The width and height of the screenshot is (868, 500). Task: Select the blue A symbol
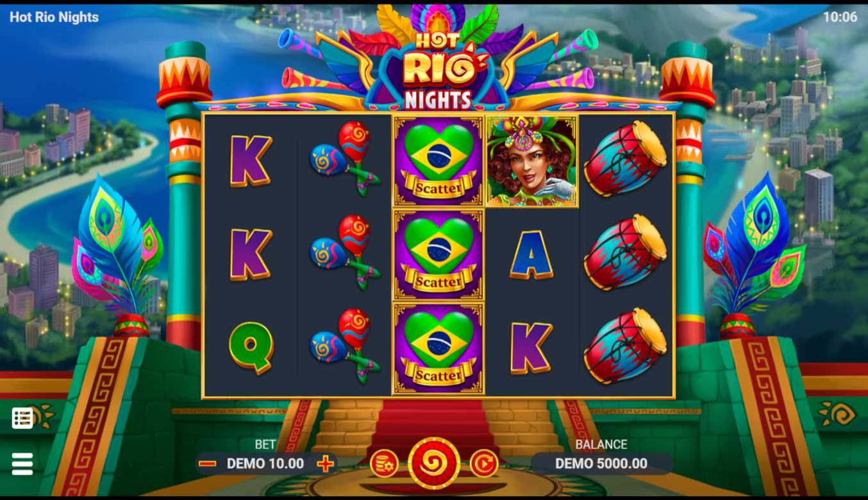pos(531,254)
